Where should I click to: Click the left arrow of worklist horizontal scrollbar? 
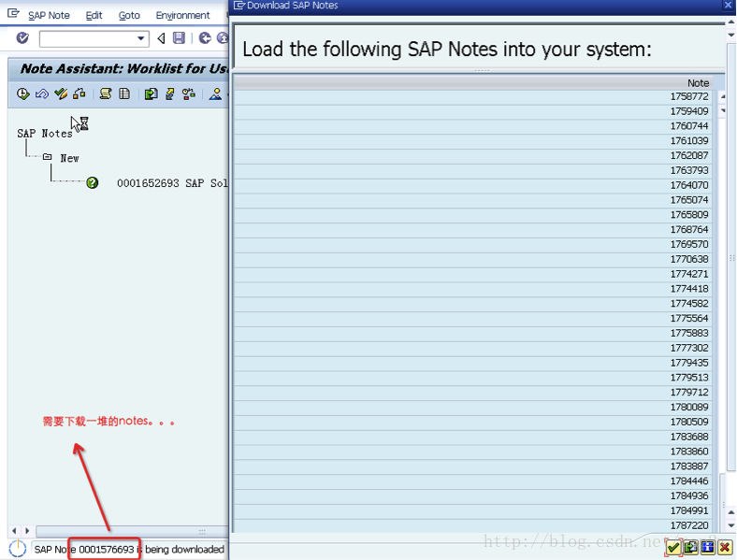coord(14,530)
